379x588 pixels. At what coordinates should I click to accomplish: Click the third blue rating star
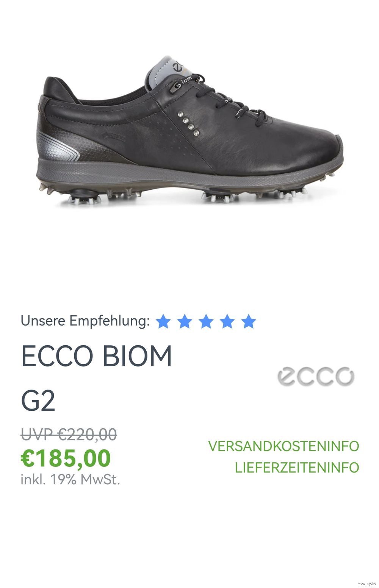coord(206,321)
